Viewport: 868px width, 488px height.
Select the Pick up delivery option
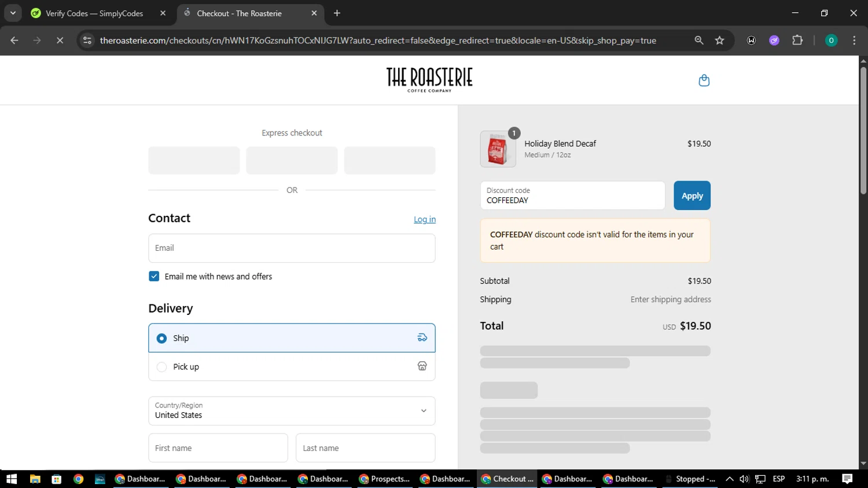[292, 367]
